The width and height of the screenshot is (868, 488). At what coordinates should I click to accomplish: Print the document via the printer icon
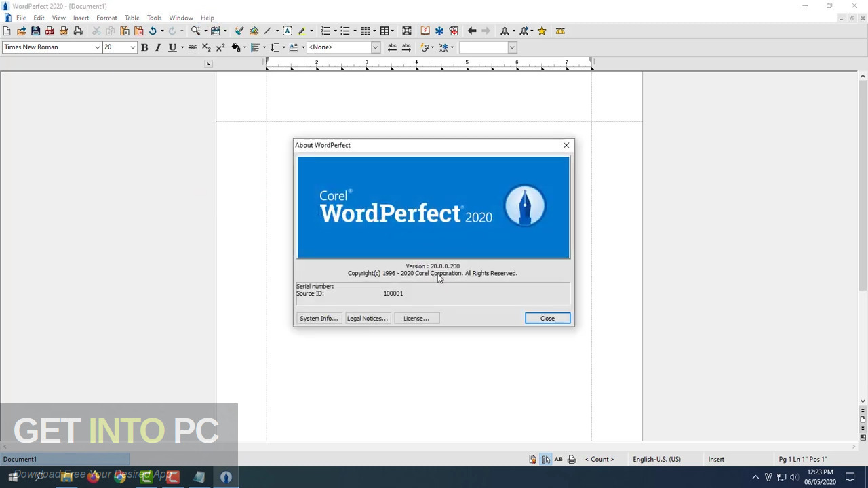coord(78,30)
